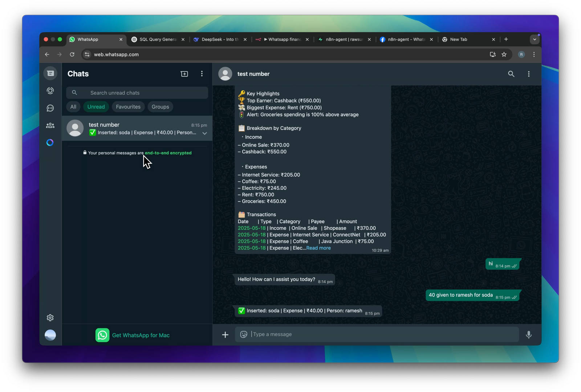Go forward in browser history
This screenshot has height=392, width=581.
[60, 54]
